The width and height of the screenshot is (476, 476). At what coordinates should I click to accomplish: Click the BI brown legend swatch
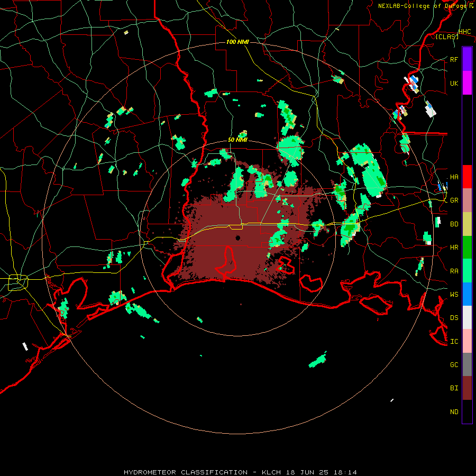pyautogui.click(x=467, y=388)
